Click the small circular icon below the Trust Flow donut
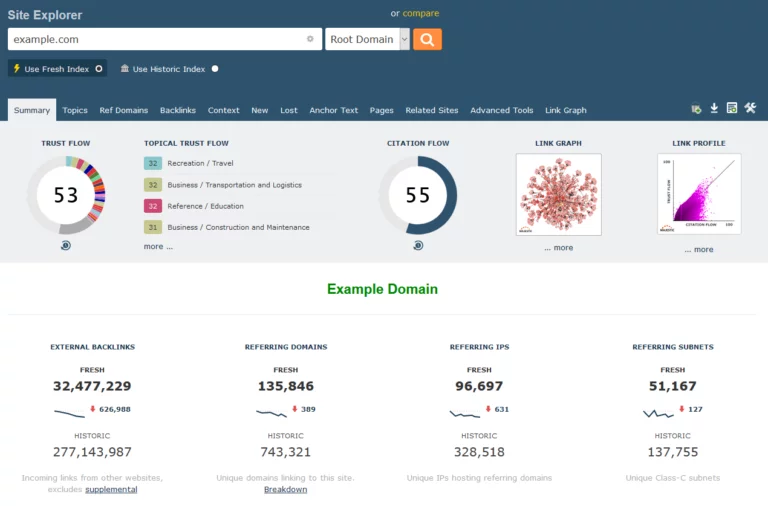 (66, 245)
